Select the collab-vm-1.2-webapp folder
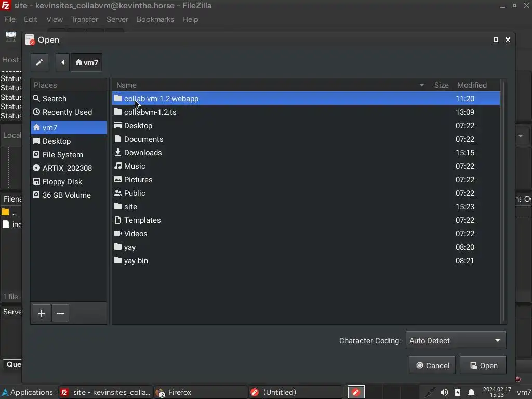This screenshot has width=532, height=399. 305,98
